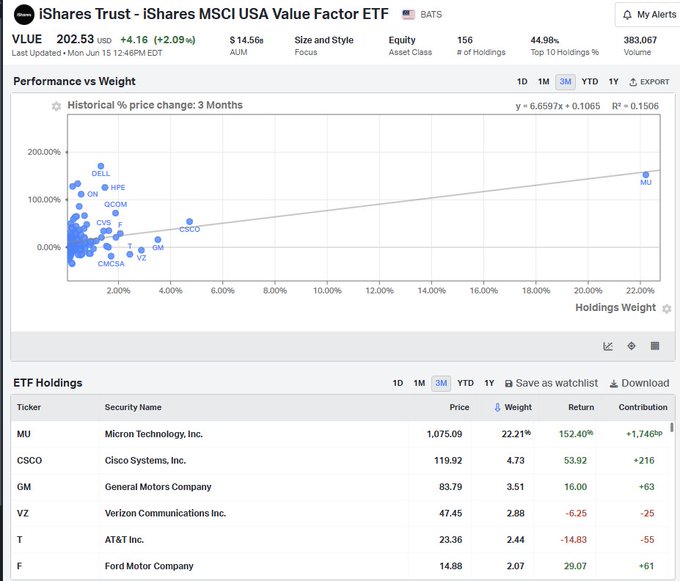
Task: Click Cisco Systems, Inc. name
Action: click(x=145, y=460)
